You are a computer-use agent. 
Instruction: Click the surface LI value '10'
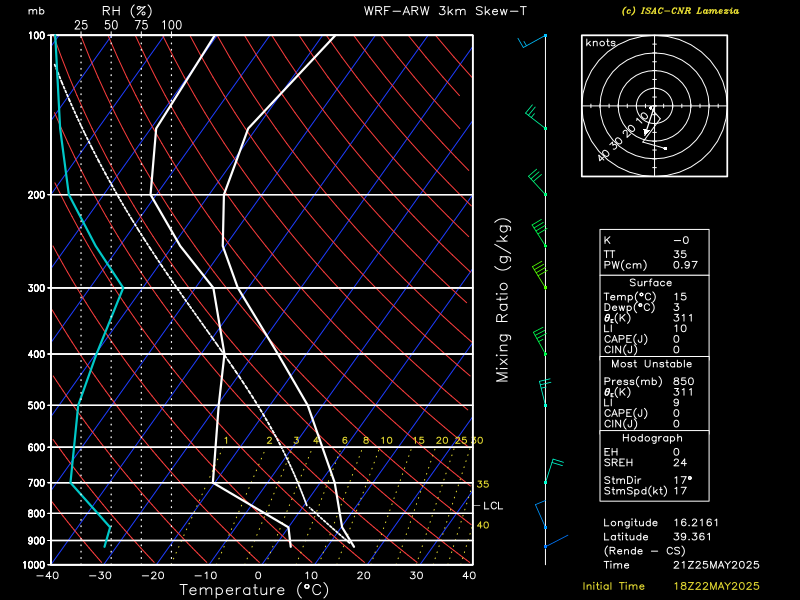[x=680, y=329]
